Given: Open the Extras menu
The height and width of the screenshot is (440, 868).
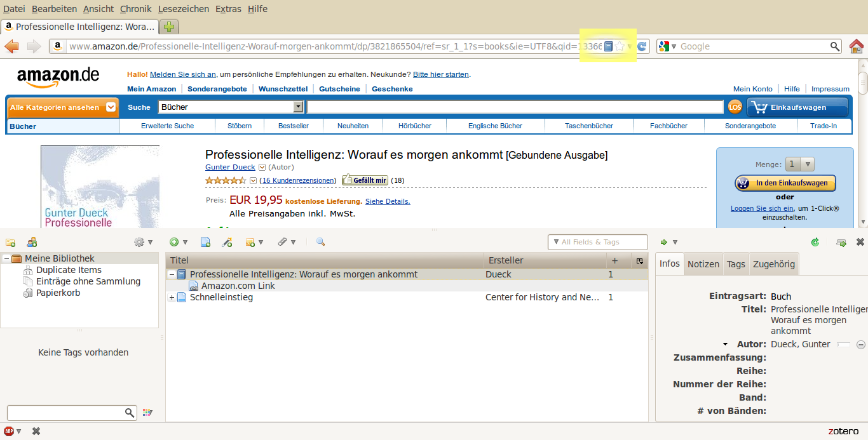Looking at the screenshot, I should coord(228,9).
